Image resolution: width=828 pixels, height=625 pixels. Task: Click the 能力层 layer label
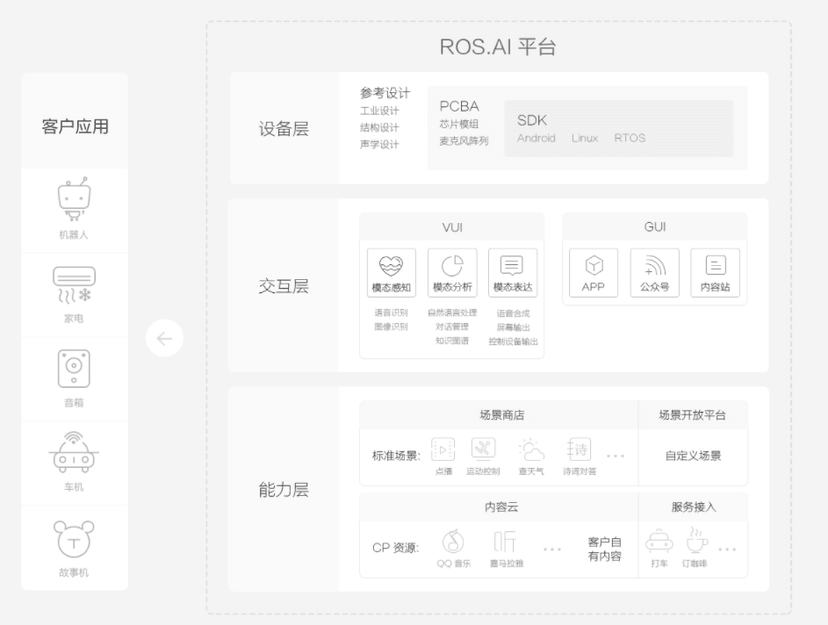284,490
